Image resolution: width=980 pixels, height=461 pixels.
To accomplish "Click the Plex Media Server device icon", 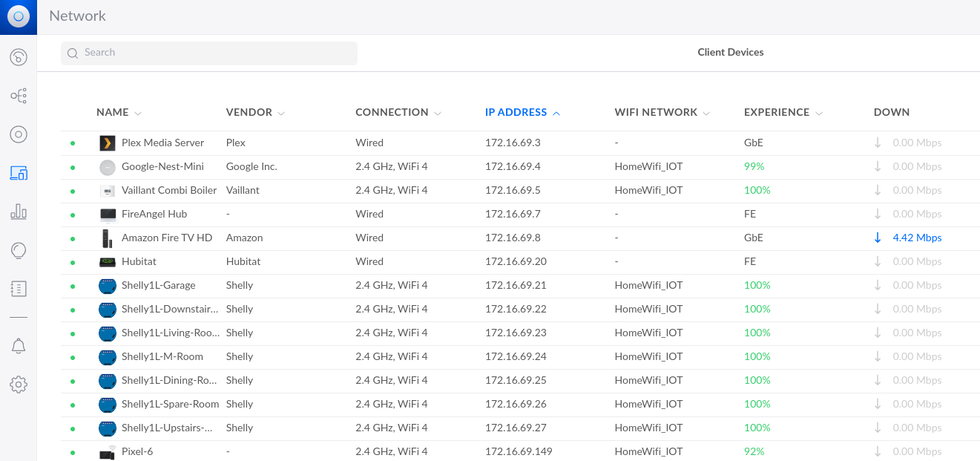I will 108,143.
